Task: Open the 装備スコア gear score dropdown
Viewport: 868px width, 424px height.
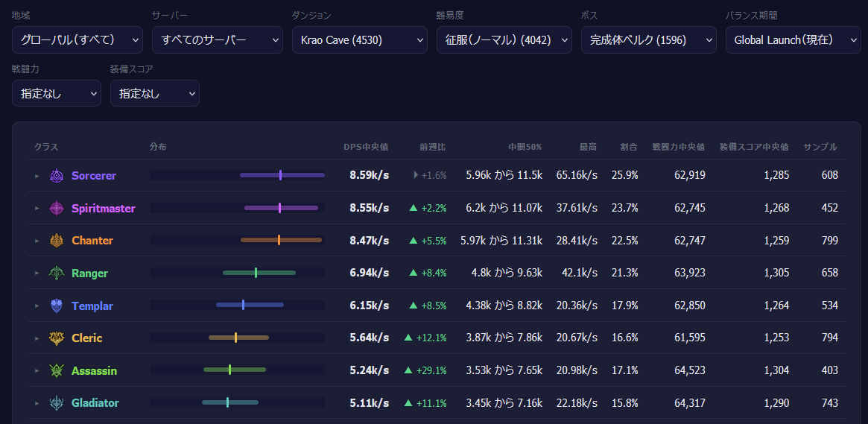Action: pos(155,93)
